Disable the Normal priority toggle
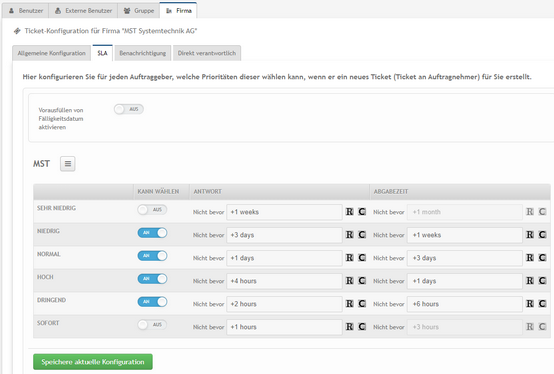The height and width of the screenshot is (374, 554). (152, 256)
